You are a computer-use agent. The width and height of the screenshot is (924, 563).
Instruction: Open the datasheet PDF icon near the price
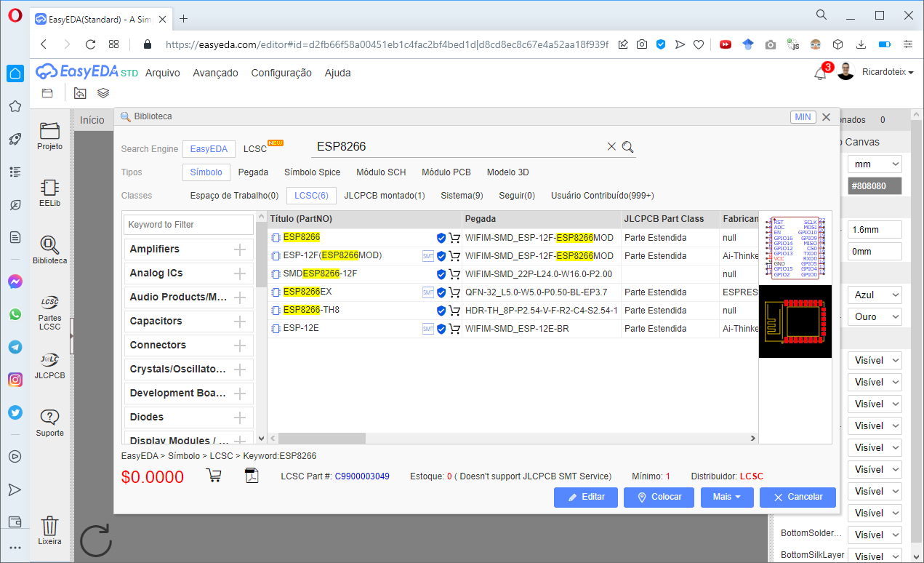pos(251,475)
